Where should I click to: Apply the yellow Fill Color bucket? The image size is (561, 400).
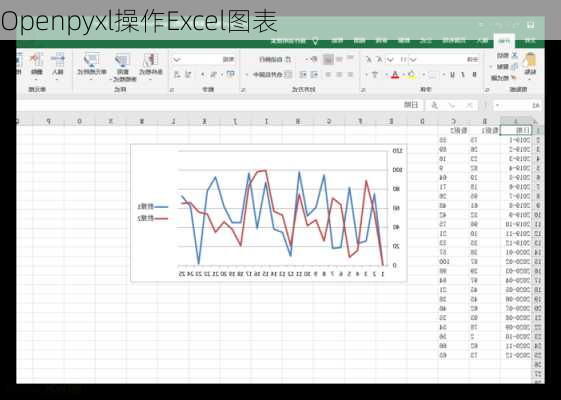coord(411,74)
